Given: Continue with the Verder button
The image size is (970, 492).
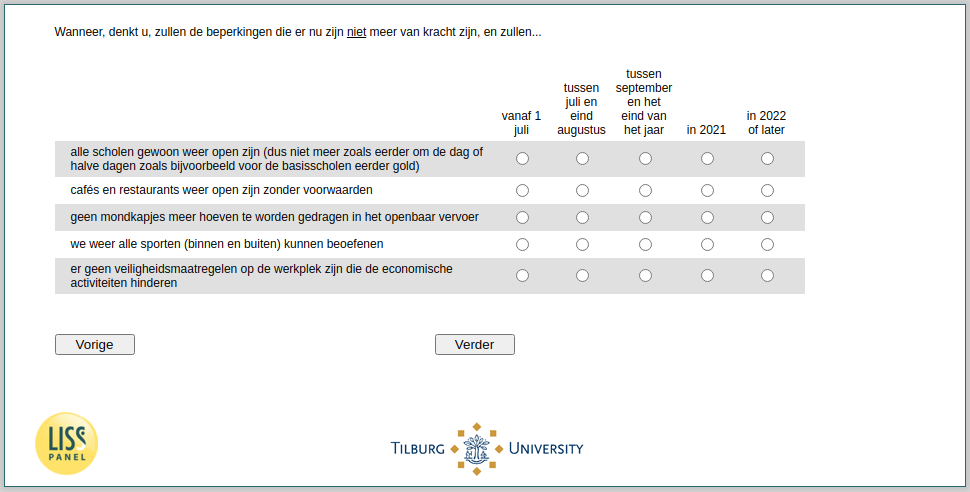Looking at the screenshot, I should point(474,345).
